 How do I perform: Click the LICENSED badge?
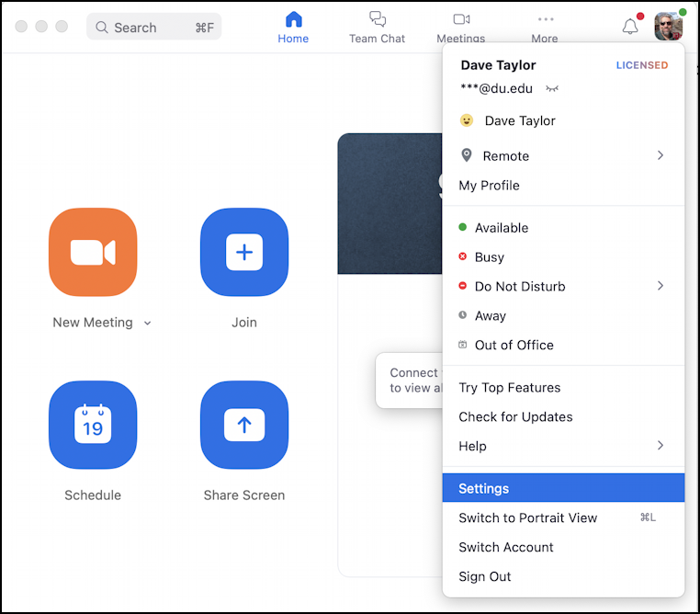pos(642,65)
